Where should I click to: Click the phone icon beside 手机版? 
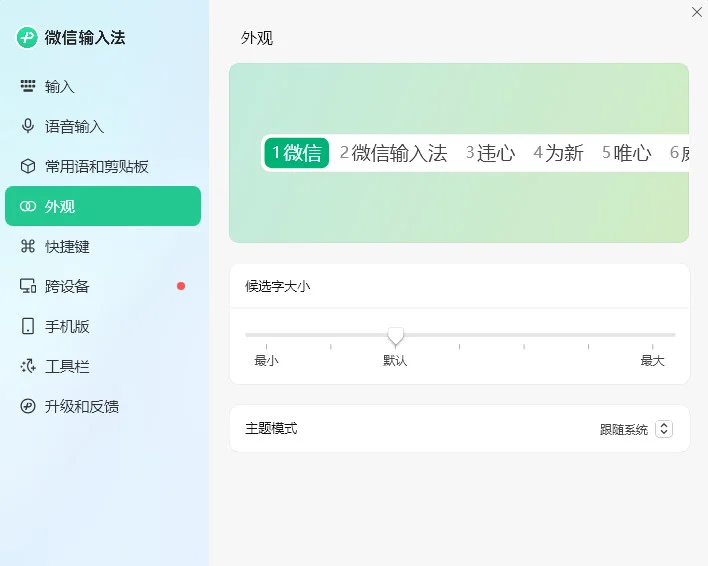(28, 326)
